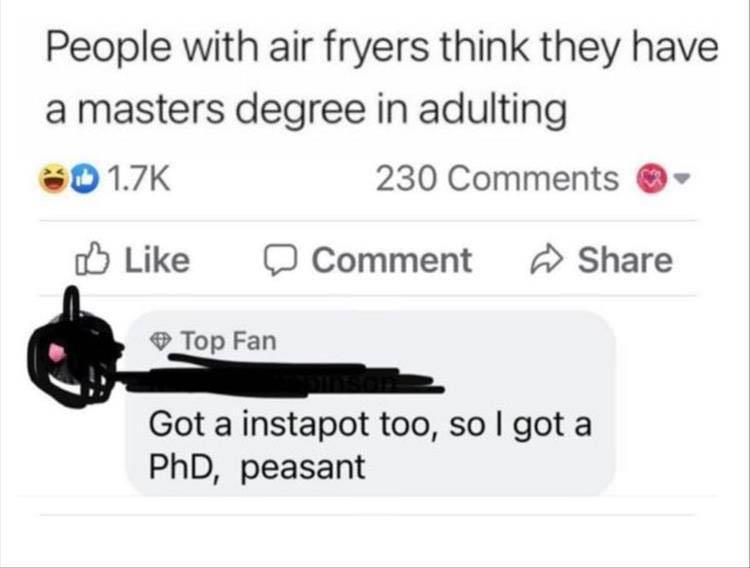Click the Top Fan diamond badge icon
The width and height of the screenshot is (750, 568).
pos(161,341)
